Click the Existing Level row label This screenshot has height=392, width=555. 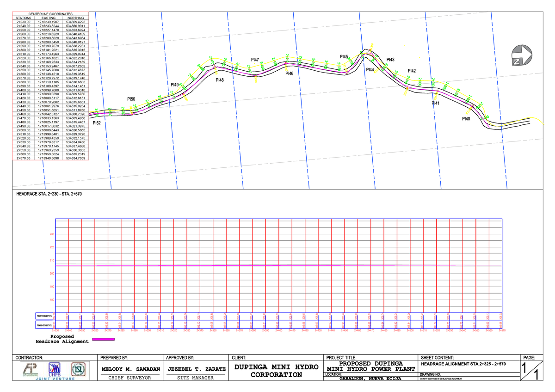(45, 316)
